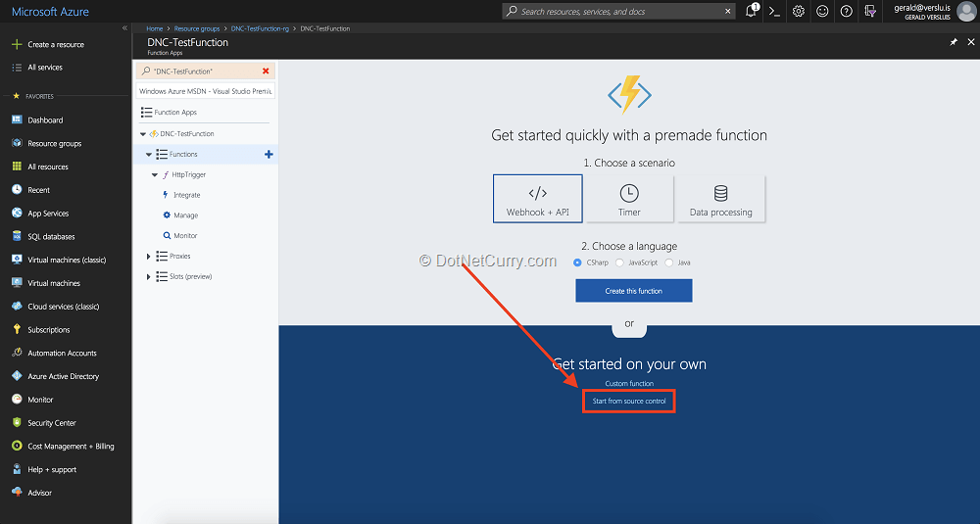Choose the Timer scenario
The image size is (980, 524).
[629, 199]
